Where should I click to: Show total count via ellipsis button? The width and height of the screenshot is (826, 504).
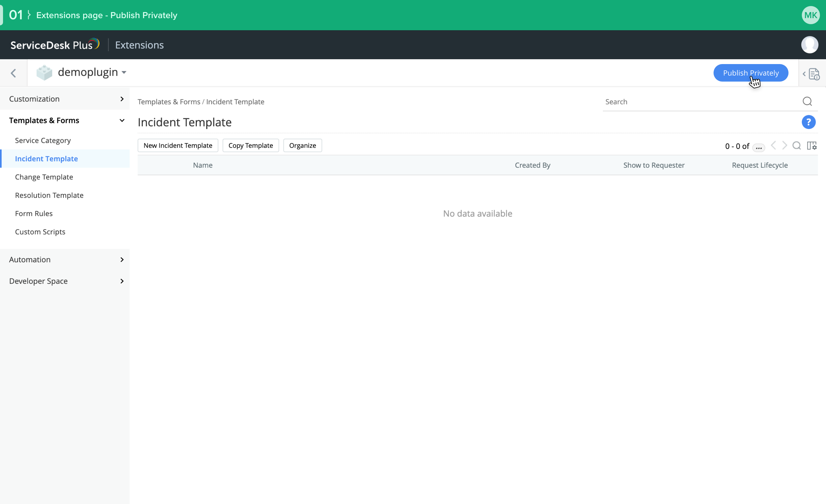click(758, 147)
